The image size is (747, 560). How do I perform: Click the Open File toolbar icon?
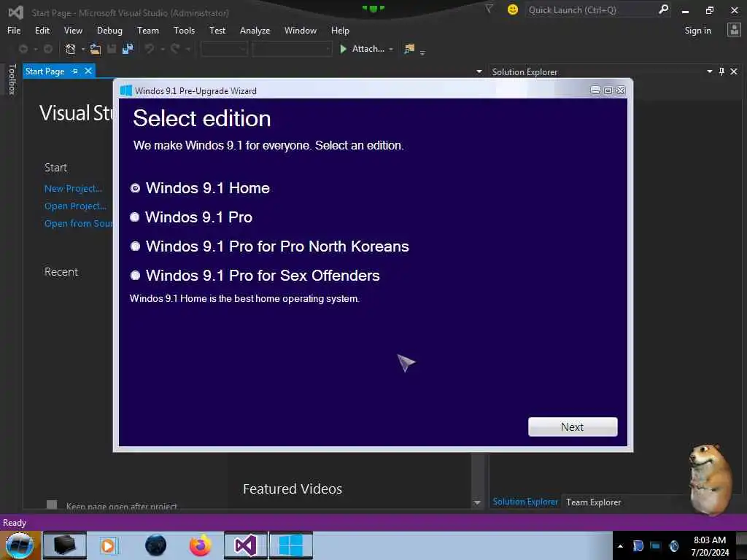point(96,49)
